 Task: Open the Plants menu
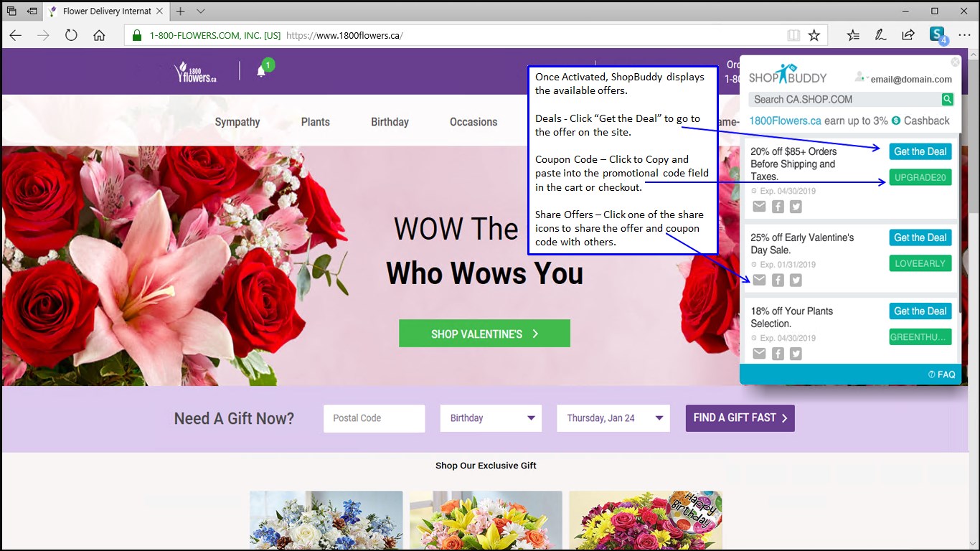point(316,122)
